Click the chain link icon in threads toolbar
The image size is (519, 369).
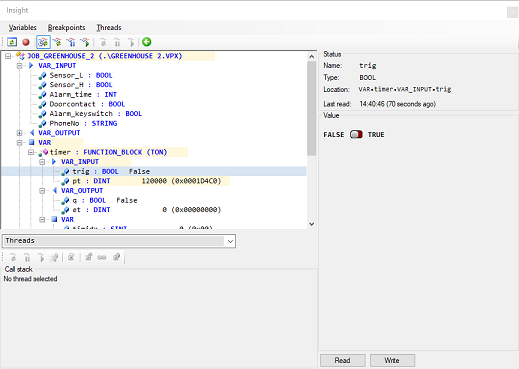[x=102, y=257]
